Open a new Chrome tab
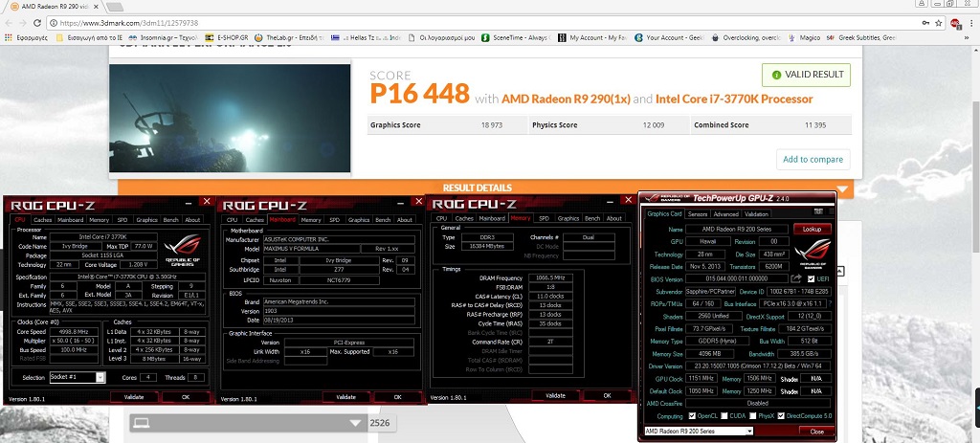The width and height of the screenshot is (980, 443). click(115, 7)
